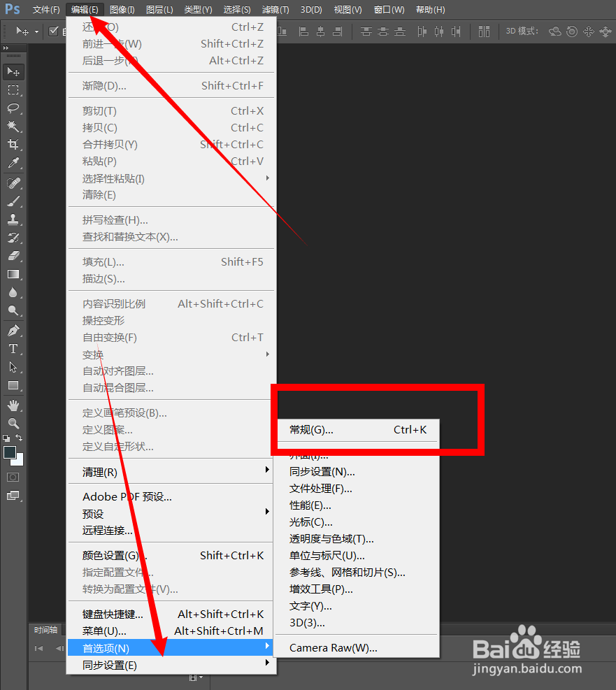
Task: Click the auto-align layers icon
Action: point(484,31)
